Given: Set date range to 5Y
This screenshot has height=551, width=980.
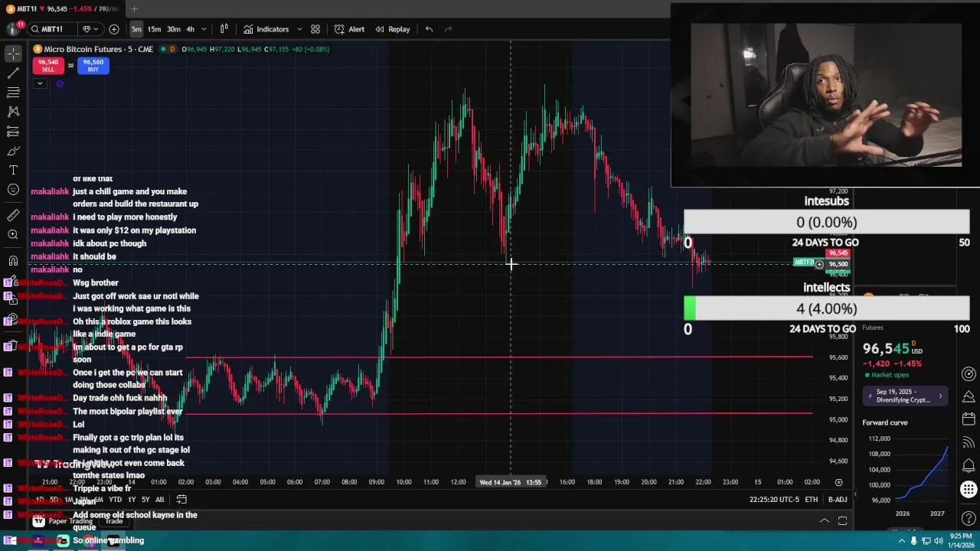Looking at the screenshot, I should [145, 500].
